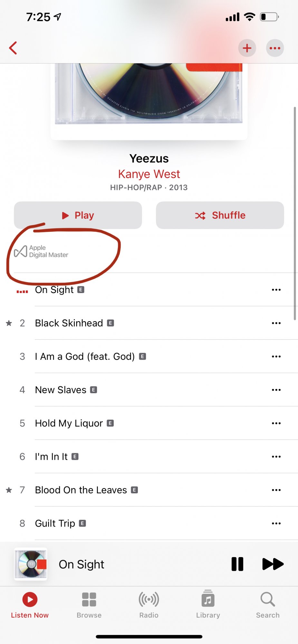Play the track Blood On the Leaves
298x644 pixels.
click(81, 490)
